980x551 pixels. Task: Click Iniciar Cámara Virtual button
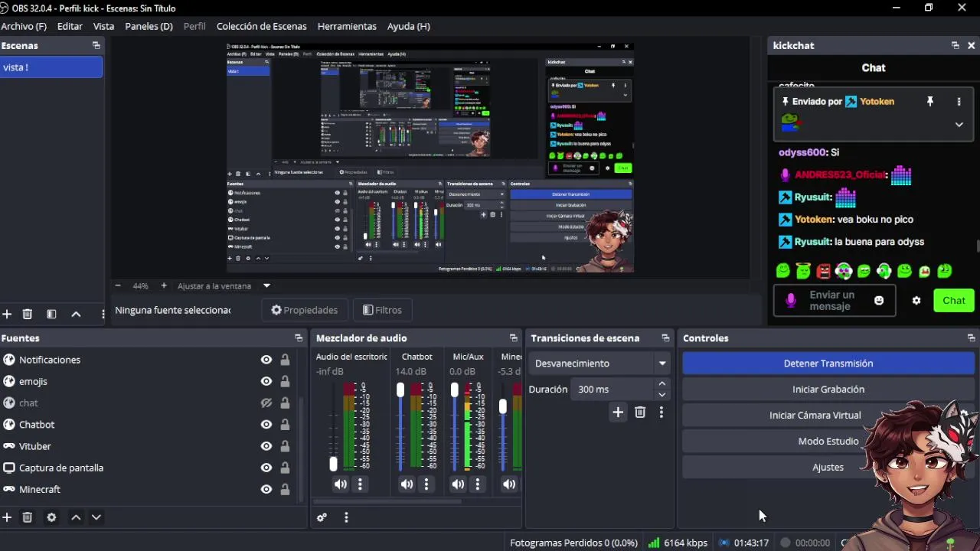point(815,416)
